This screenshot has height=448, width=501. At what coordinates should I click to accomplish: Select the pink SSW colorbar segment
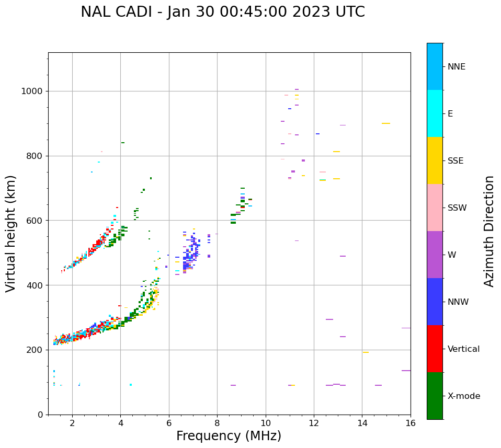[x=435, y=208]
